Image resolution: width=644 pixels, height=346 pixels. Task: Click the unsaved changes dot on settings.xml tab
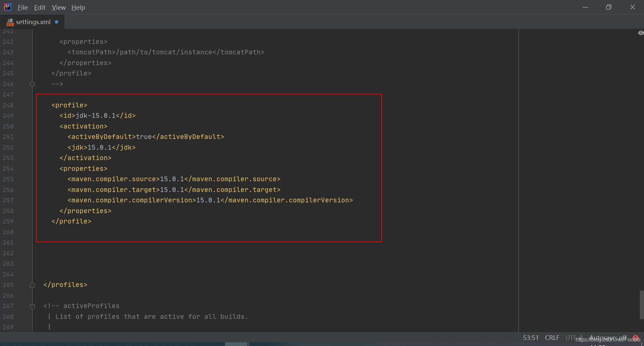[x=57, y=22]
